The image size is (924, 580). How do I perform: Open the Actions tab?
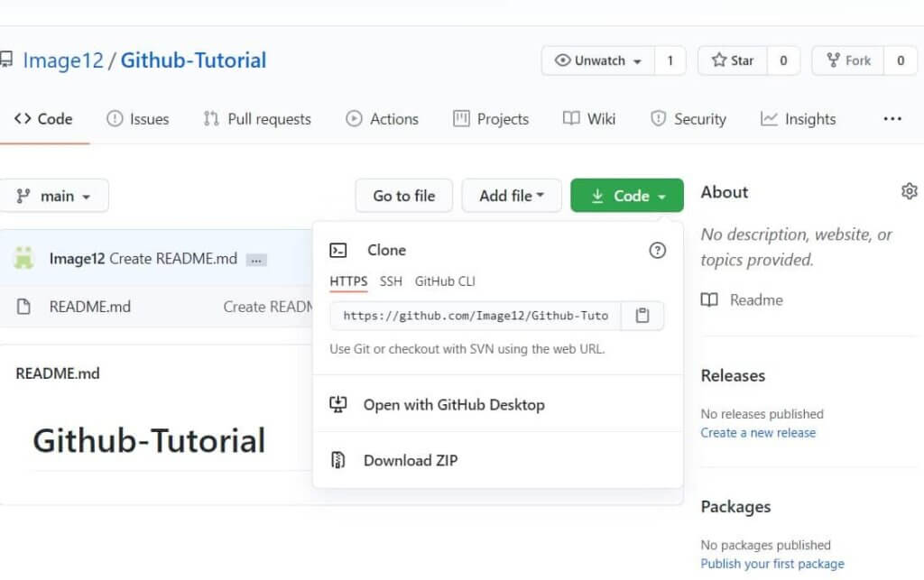(382, 119)
